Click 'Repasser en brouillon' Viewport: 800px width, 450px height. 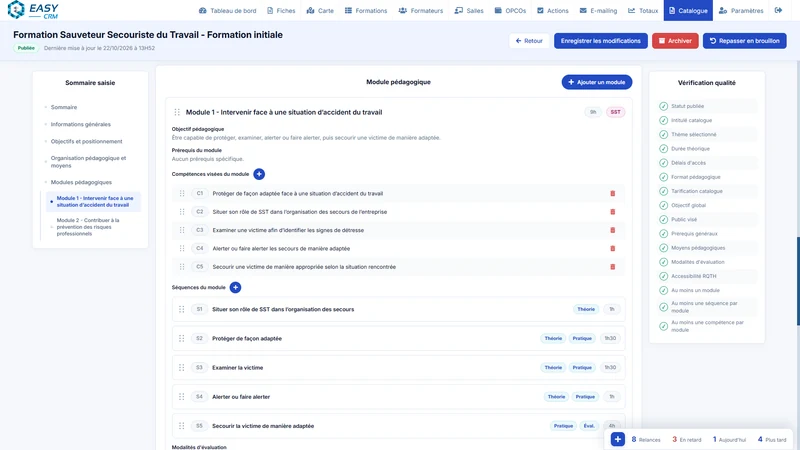click(x=744, y=41)
